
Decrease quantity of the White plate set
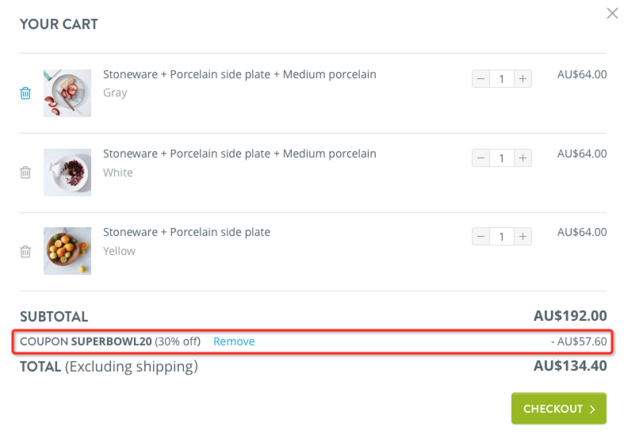[481, 158]
